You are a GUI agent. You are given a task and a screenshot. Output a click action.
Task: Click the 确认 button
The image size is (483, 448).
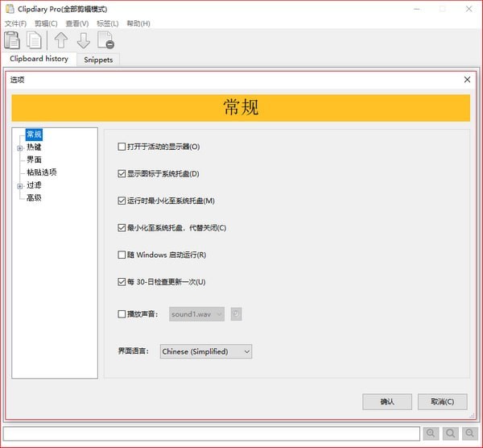click(387, 402)
